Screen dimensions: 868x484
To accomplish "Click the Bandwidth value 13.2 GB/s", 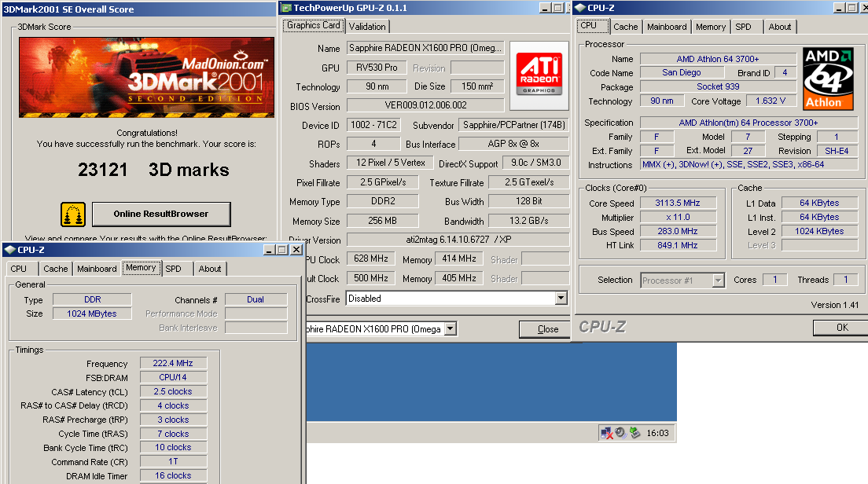I will click(528, 221).
